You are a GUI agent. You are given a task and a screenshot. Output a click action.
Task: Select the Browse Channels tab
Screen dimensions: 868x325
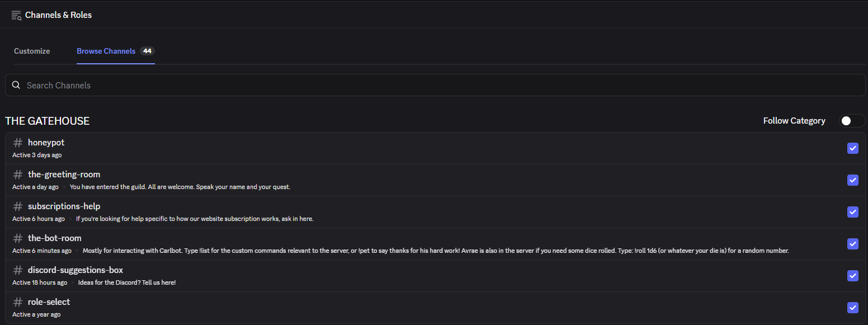pos(115,51)
